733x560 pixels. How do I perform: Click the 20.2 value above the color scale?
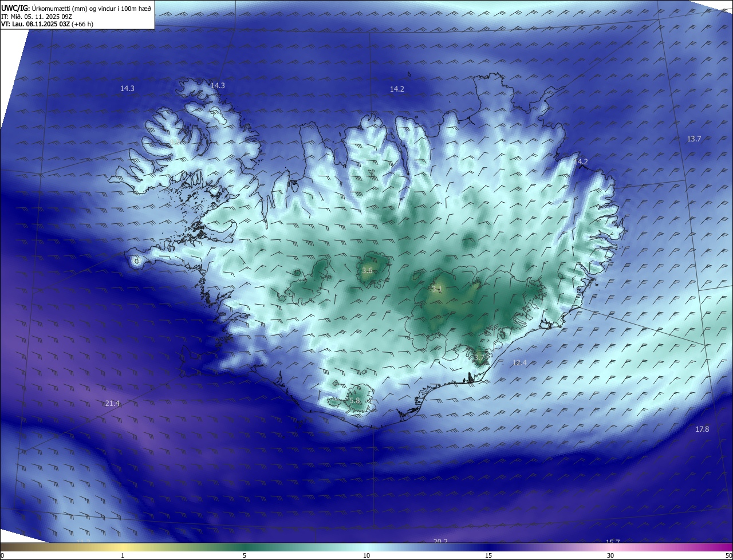click(440, 541)
